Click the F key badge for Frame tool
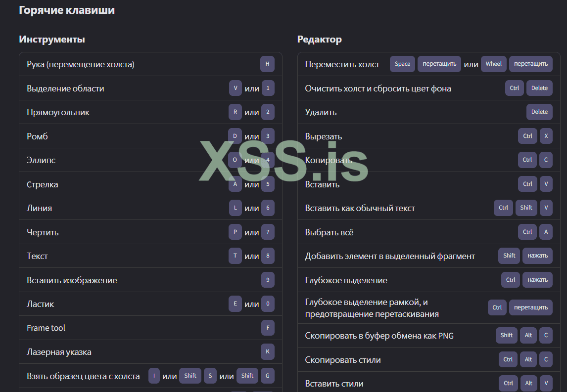Screen dimensions: 567x392 click(268, 328)
